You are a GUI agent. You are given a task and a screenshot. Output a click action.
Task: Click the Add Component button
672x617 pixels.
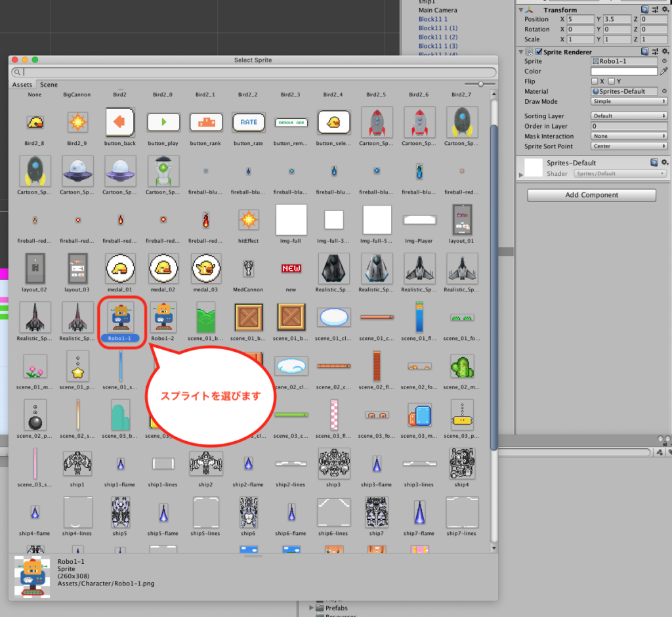point(591,195)
